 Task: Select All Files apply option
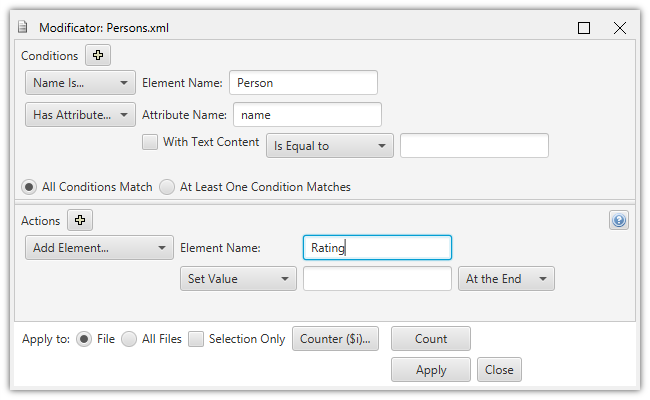point(129,339)
